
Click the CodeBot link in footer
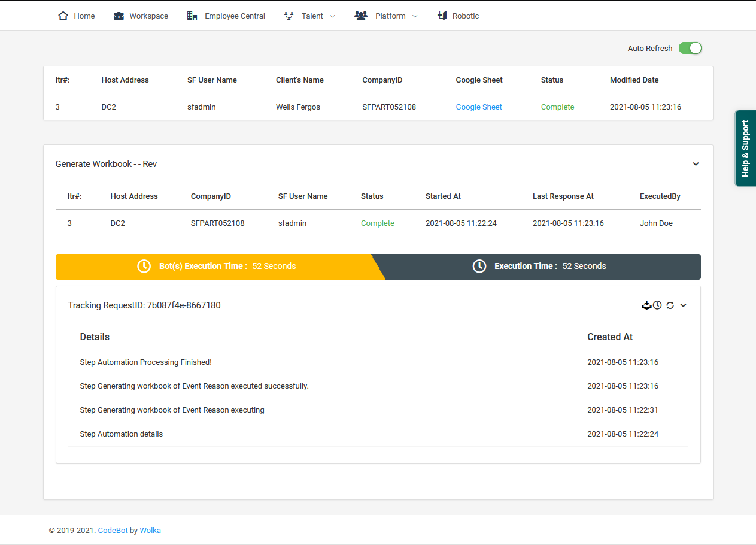click(x=113, y=530)
